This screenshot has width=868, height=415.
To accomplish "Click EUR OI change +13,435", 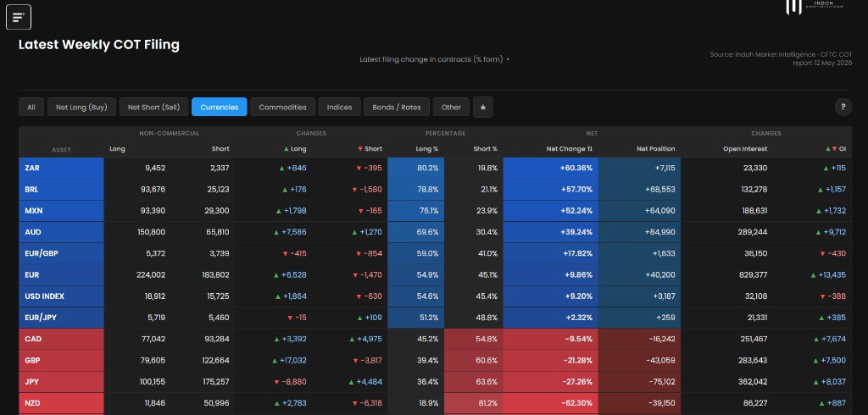I will [x=828, y=275].
